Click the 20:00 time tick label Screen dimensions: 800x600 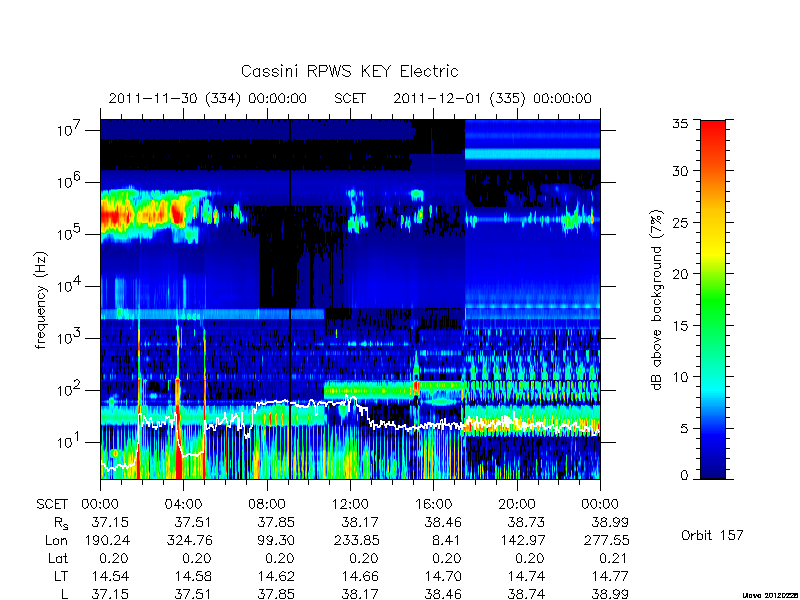point(517,504)
